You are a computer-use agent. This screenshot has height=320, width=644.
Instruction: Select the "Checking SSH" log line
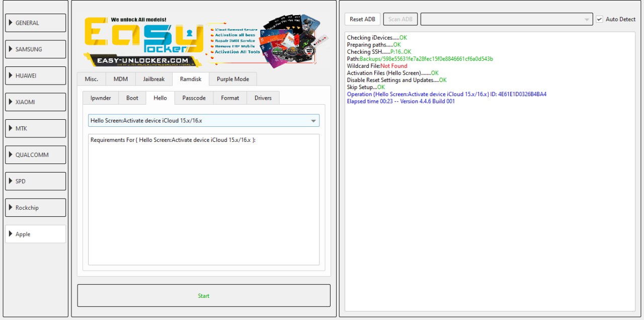coord(379,52)
